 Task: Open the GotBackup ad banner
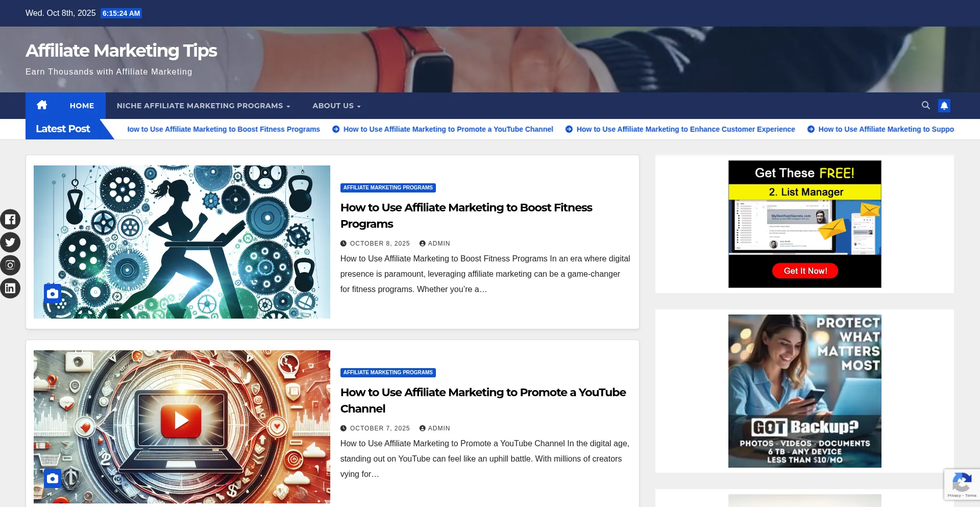[x=804, y=391]
